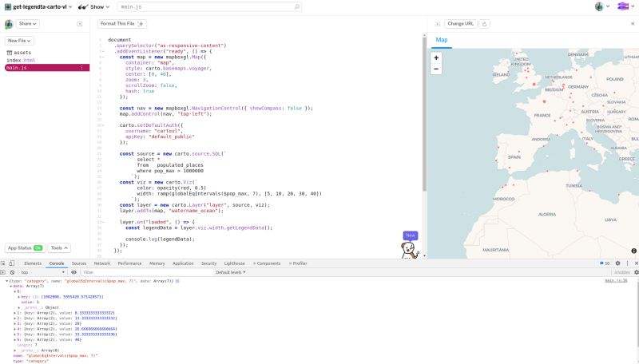The image size is (639, 364).
Task: Collapse the preview pane with arrow icon
Action: (437, 24)
